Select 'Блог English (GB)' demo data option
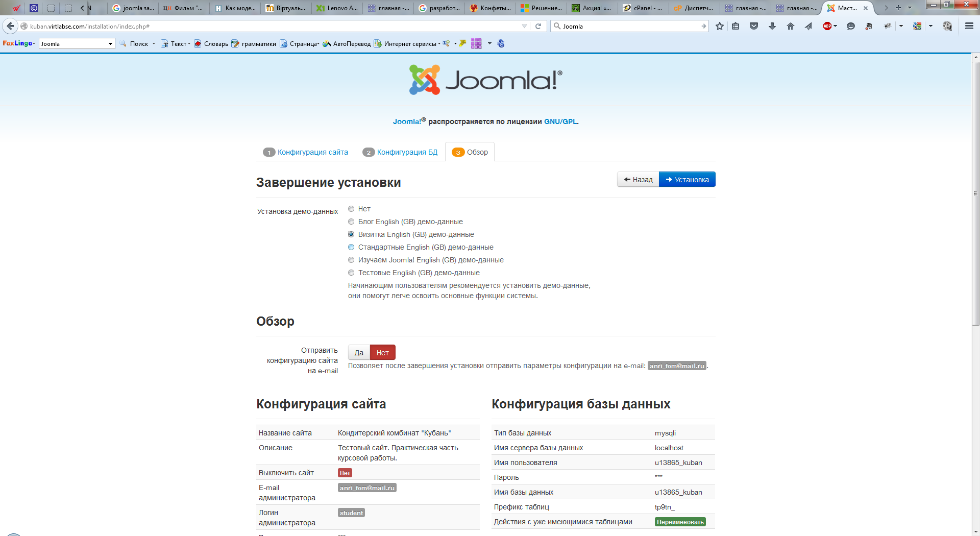Screen dimensions: 980x536 coord(351,222)
